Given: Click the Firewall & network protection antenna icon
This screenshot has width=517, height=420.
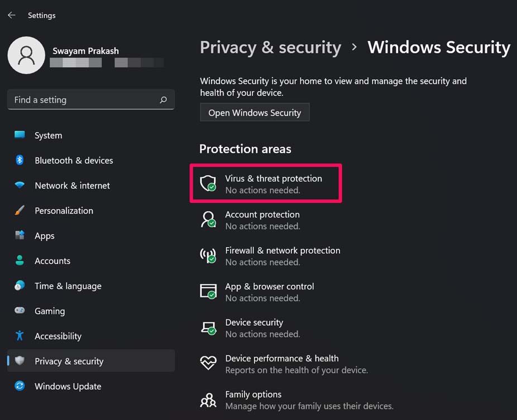Looking at the screenshot, I should click(208, 255).
